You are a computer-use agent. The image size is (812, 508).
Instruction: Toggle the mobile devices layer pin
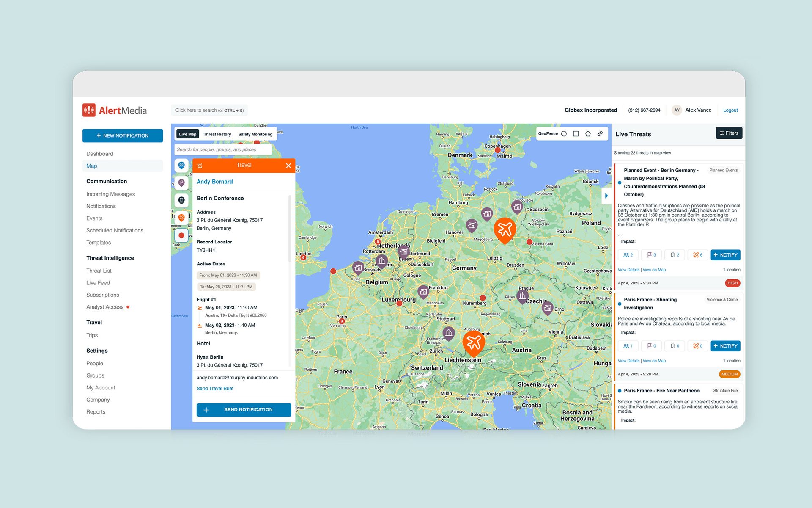(181, 200)
